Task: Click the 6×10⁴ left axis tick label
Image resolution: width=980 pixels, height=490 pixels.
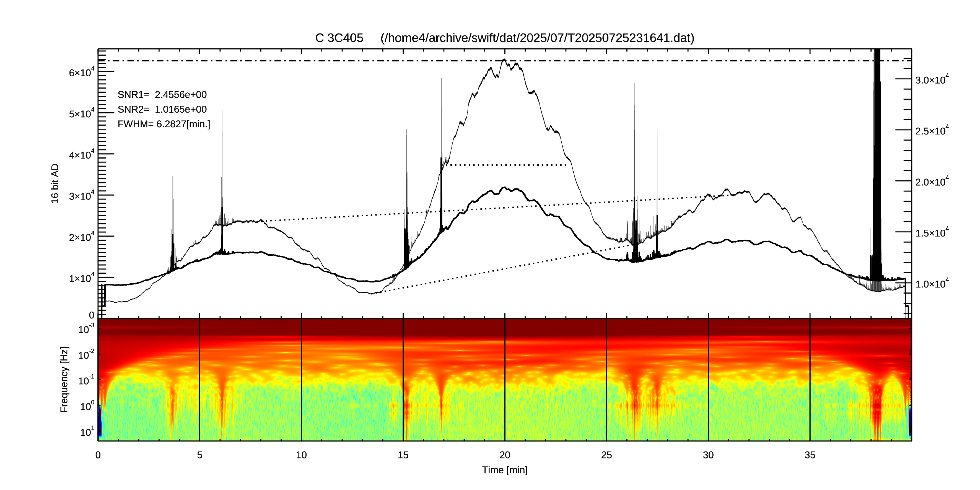Action: pos(81,72)
